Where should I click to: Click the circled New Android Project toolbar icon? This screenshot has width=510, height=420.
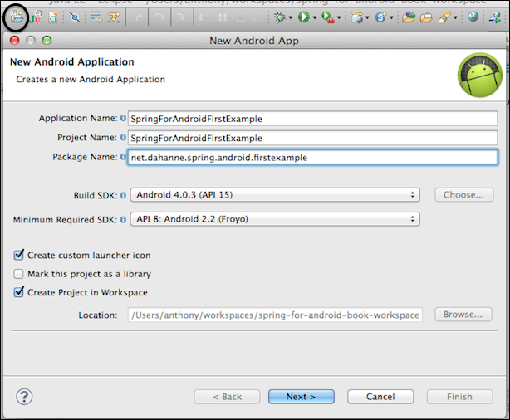(x=16, y=17)
